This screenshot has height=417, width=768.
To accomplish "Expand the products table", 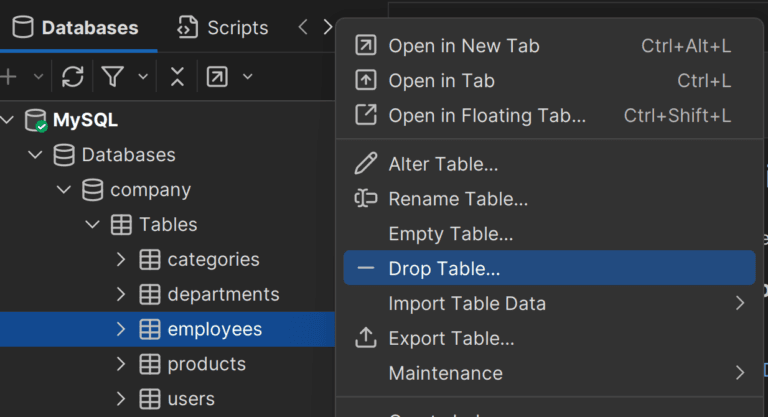I will click(x=121, y=364).
